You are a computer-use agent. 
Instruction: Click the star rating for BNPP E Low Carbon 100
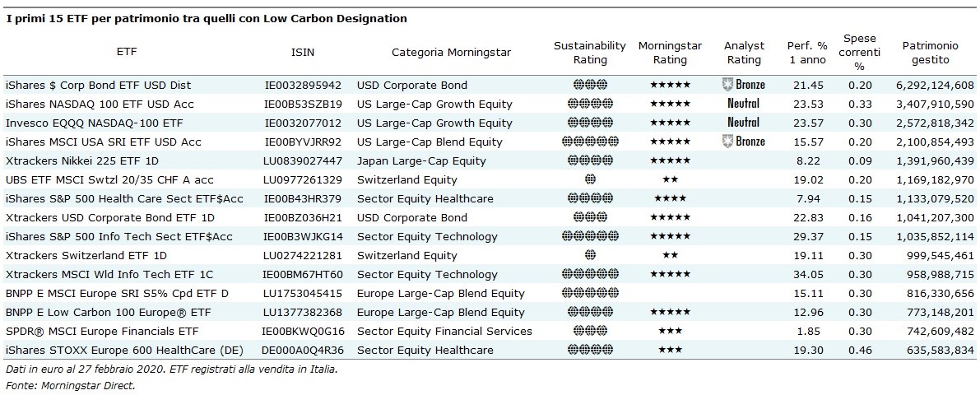coord(670,312)
